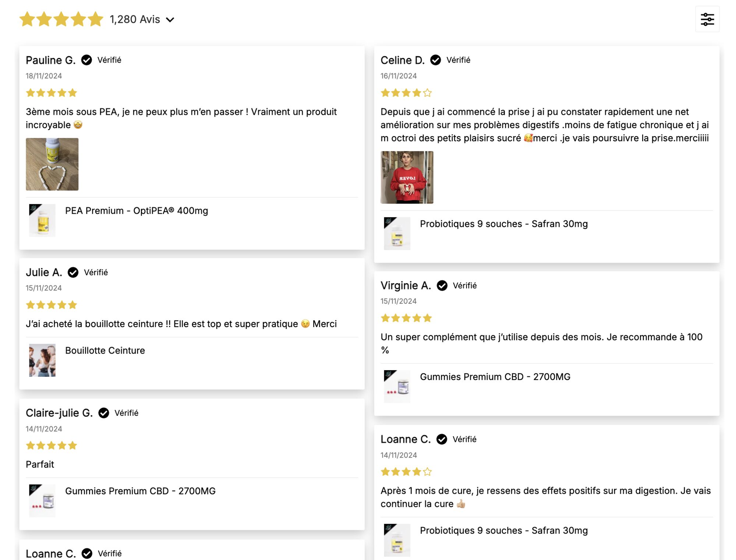Open Celine's red sweater review photo
The width and height of the screenshot is (736, 560).
(407, 177)
